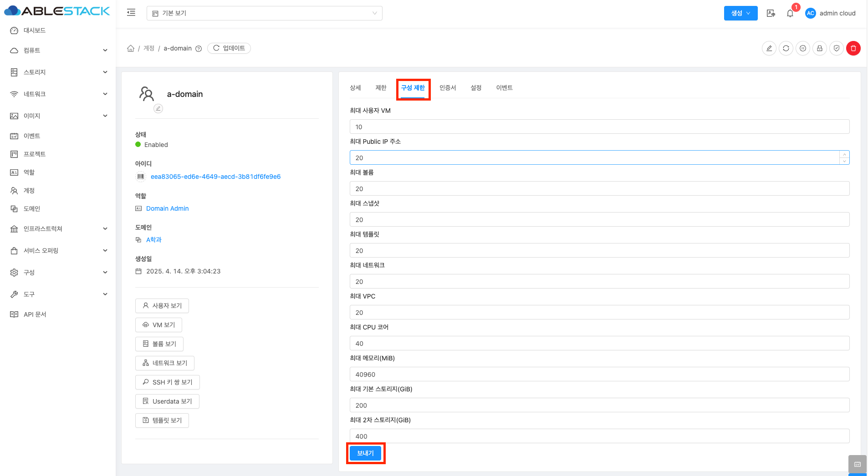Expand the 인프라스트럭쳐 sidebar menu
Viewport: 868px width, 476px height.
(x=59, y=229)
